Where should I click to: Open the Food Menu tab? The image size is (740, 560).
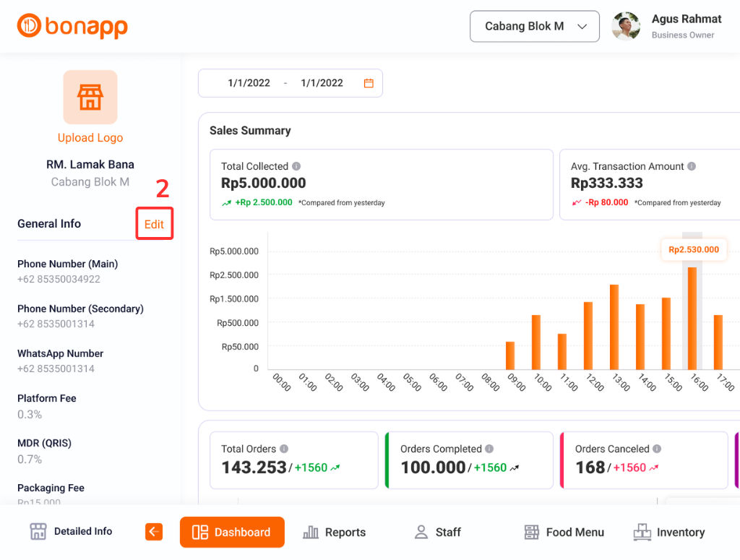pos(564,532)
